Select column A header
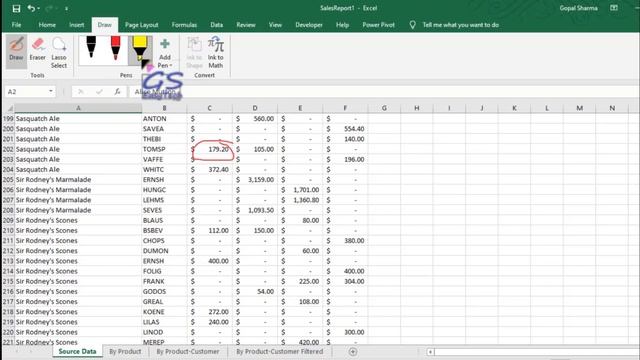640x360 pixels. coord(78,108)
